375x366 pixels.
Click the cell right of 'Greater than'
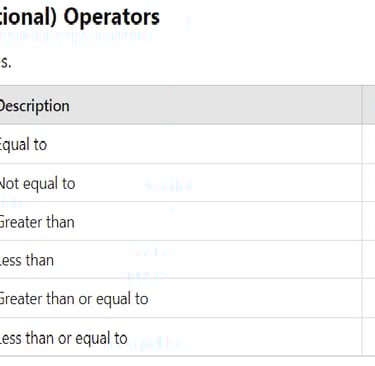[x=369, y=221]
